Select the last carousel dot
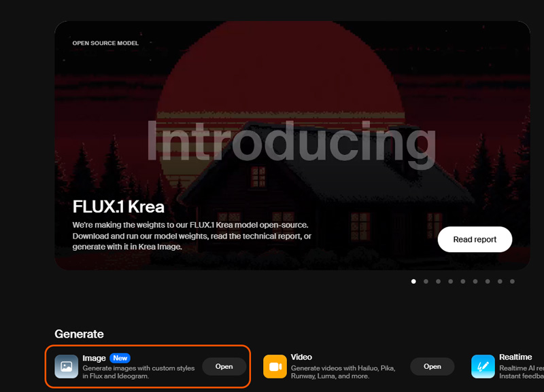544x392 pixels. click(x=512, y=281)
